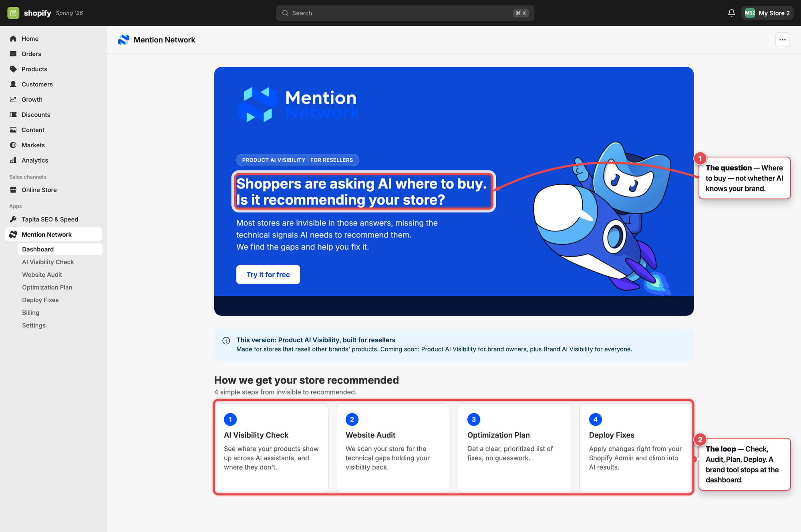Click the Tapita SEO wrench icon
801x532 pixels.
[13, 219]
